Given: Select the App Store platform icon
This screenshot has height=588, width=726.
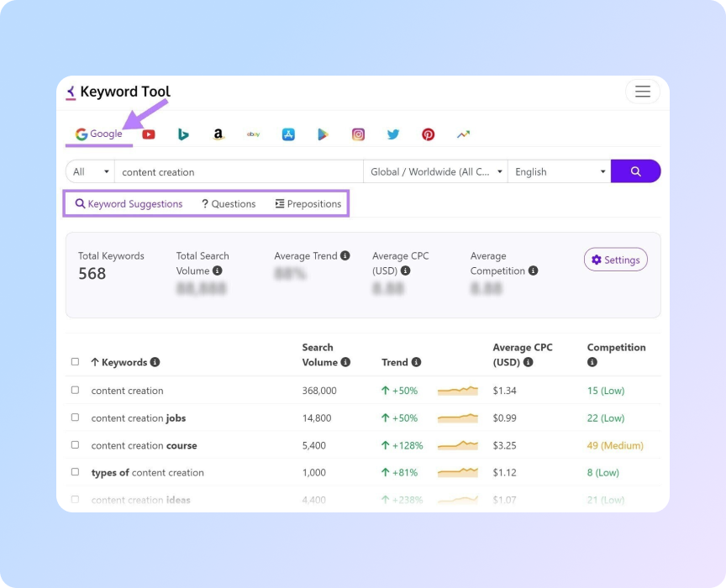Looking at the screenshot, I should pos(288,134).
